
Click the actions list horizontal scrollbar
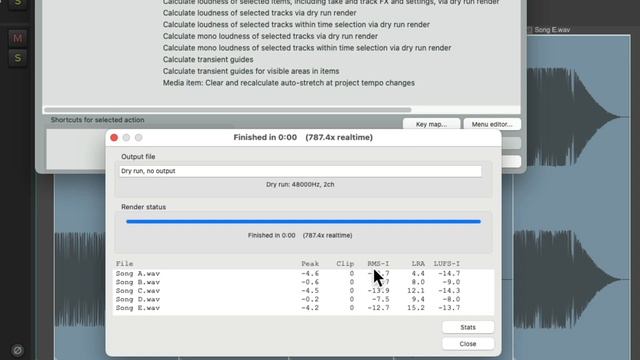(227, 110)
